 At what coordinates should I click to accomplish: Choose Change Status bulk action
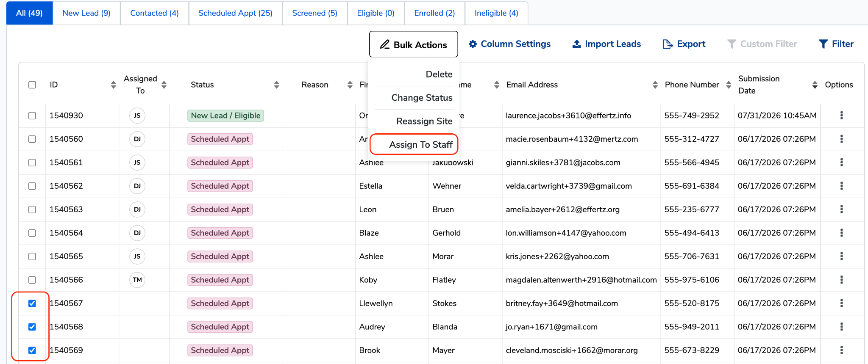coord(422,98)
